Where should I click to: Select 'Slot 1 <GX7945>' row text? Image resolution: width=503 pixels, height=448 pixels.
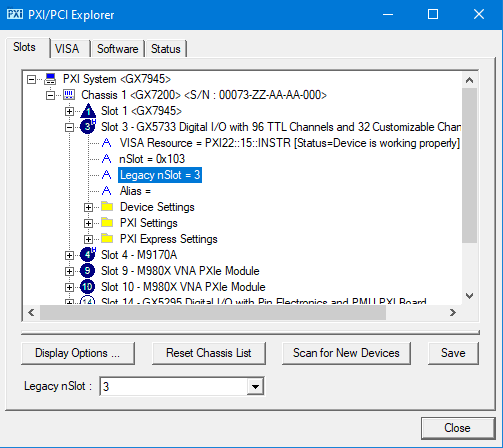[141, 111]
